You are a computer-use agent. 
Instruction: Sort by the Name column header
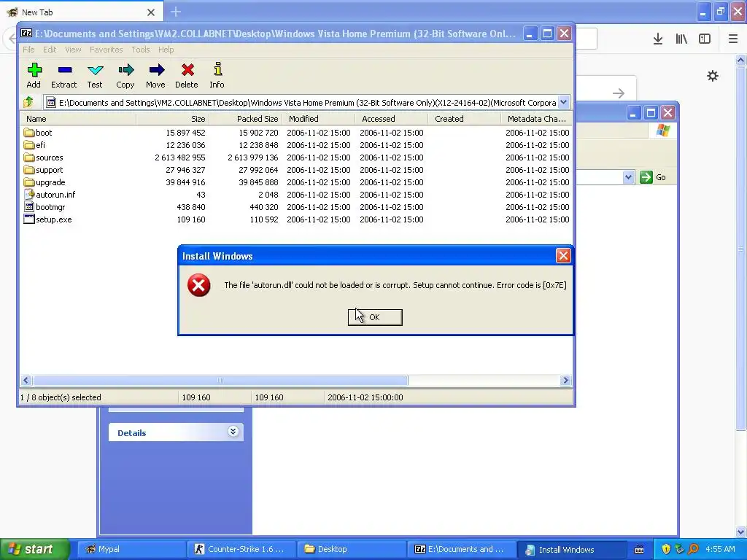tap(79, 119)
